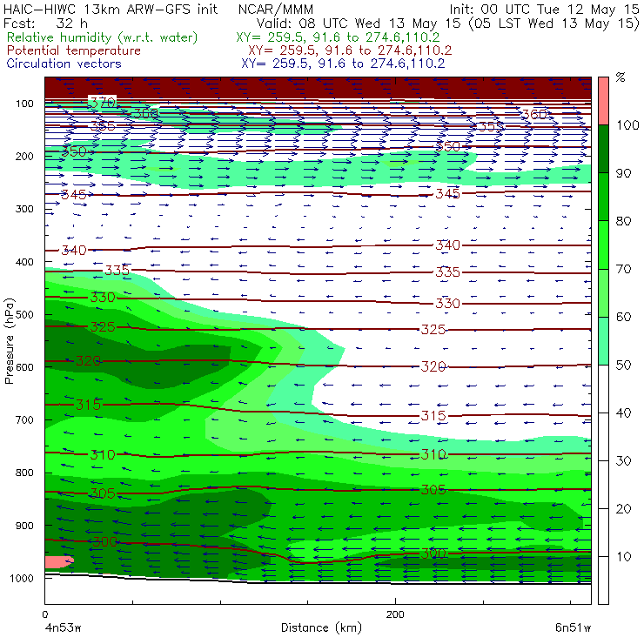Click the pressure axis "700" tick label
The image size is (644, 644).
24,419
